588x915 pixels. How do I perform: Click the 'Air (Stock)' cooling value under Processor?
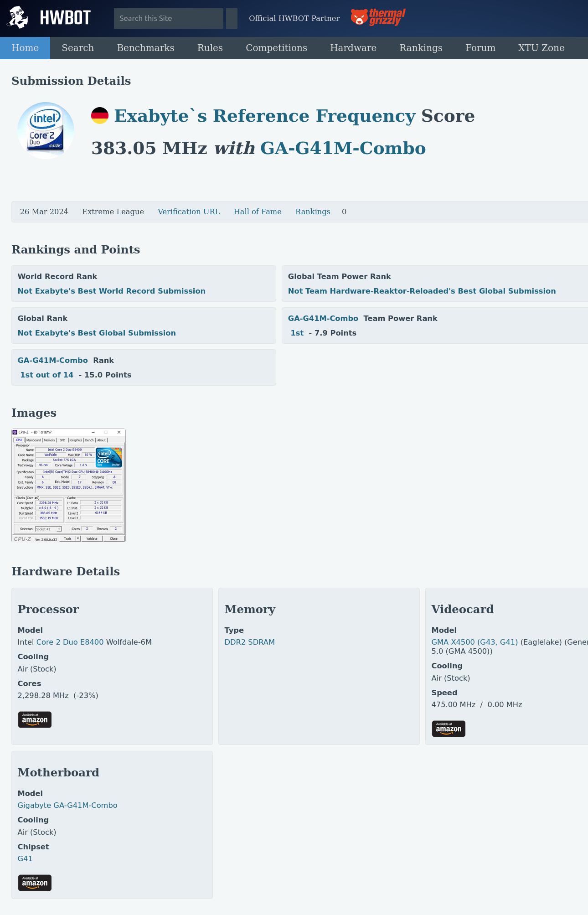tap(37, 669)
